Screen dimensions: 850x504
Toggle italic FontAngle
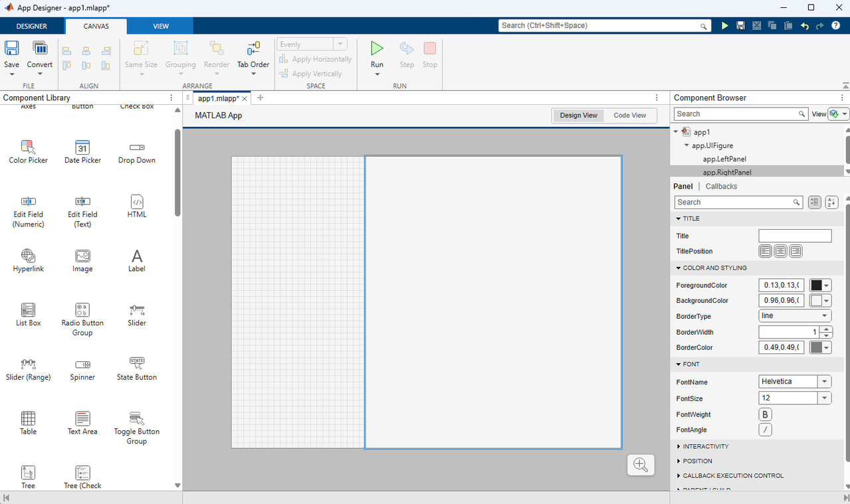click(766, 430)
